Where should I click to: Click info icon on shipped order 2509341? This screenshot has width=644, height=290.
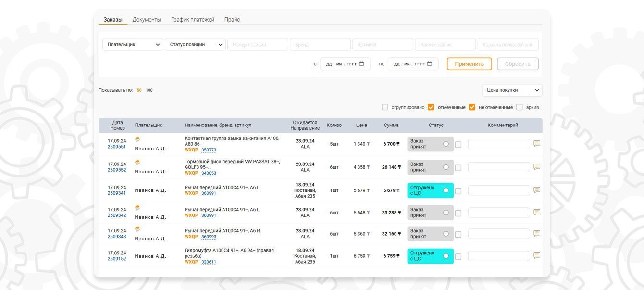pyautogui.click(x=446, y=190)
